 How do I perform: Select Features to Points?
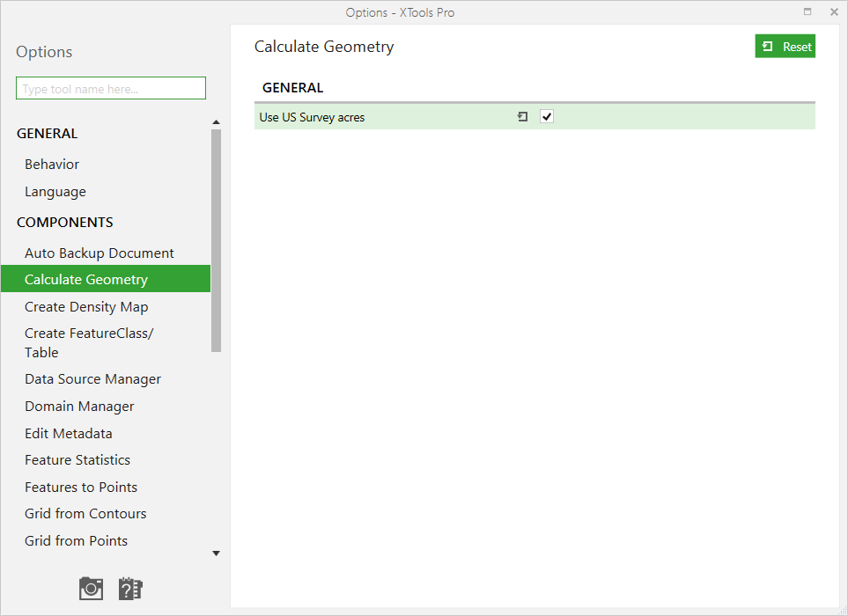click(81, 487)
